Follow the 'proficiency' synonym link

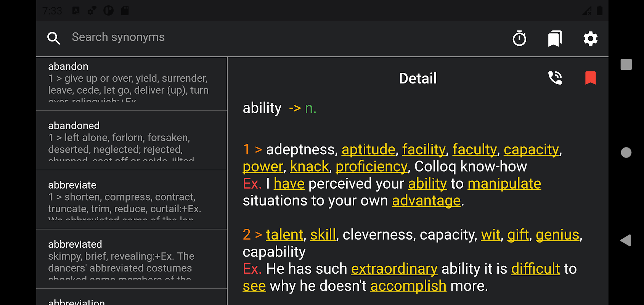coord(371,167)
